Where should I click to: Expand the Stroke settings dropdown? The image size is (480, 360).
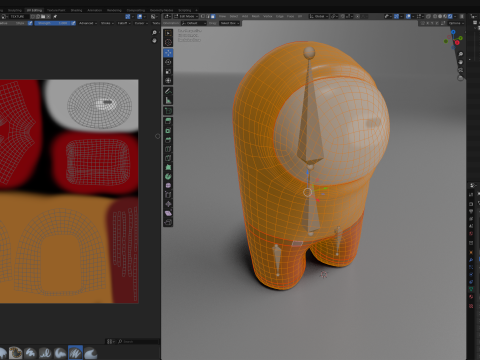[x=107, y=23]
